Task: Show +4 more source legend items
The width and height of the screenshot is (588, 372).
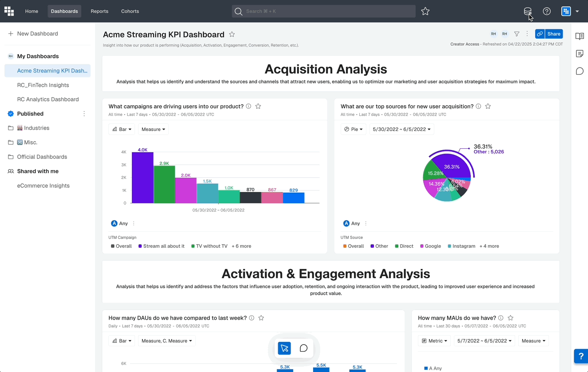Action: click(x=489, y=246)
